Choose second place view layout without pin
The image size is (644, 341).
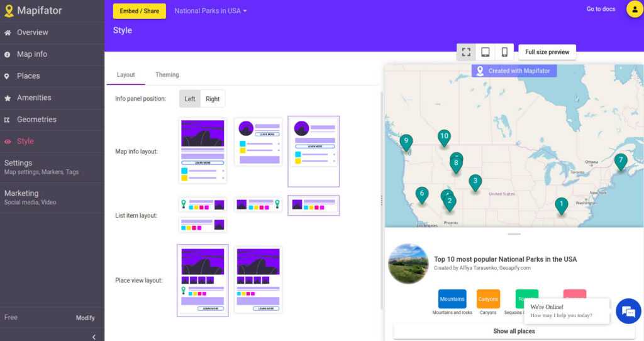coord(258,279)
